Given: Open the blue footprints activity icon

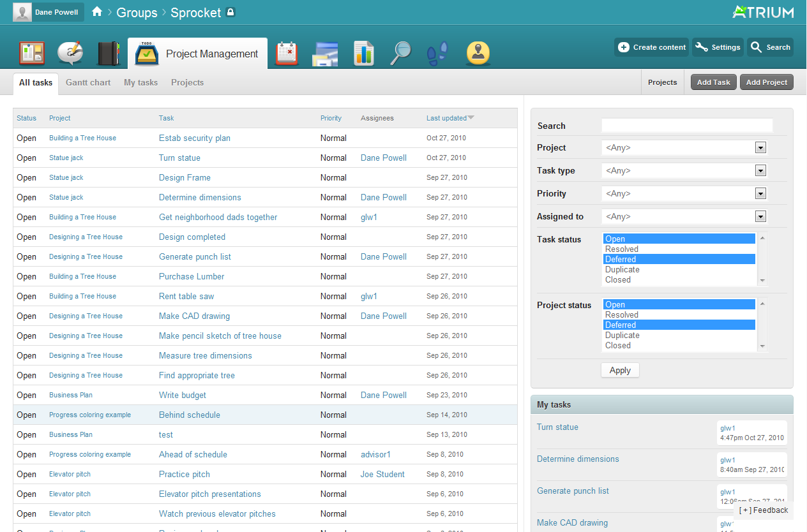Looking at the screenshot, I should (437, 54).
